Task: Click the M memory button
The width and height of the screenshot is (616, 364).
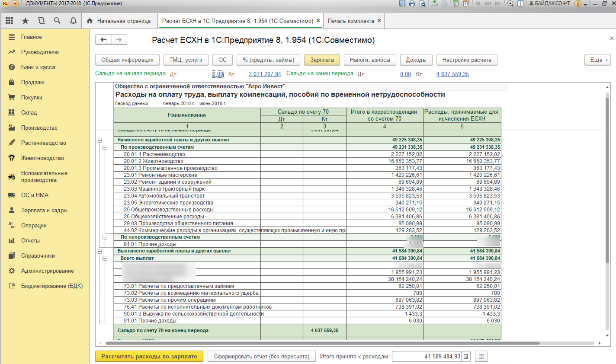Action: coord(478,3)
